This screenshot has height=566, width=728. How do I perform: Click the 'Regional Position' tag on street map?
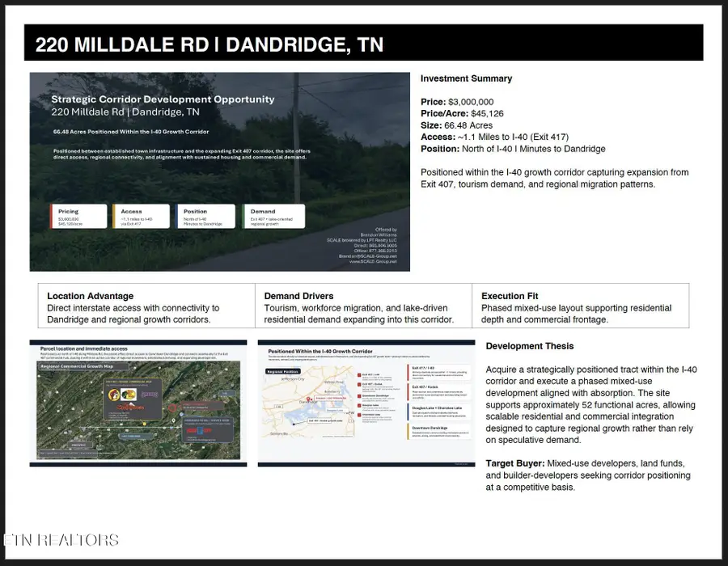[x=283, y=372]
